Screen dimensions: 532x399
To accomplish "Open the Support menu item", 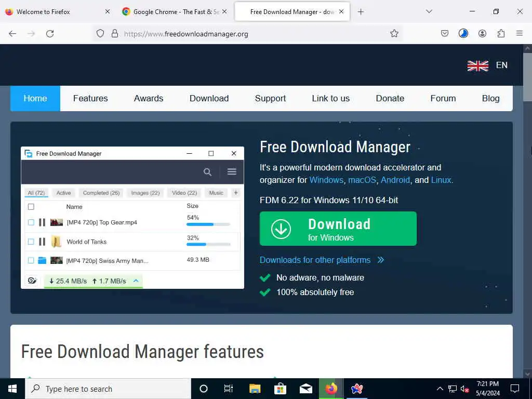I will (x=270, y=98).
